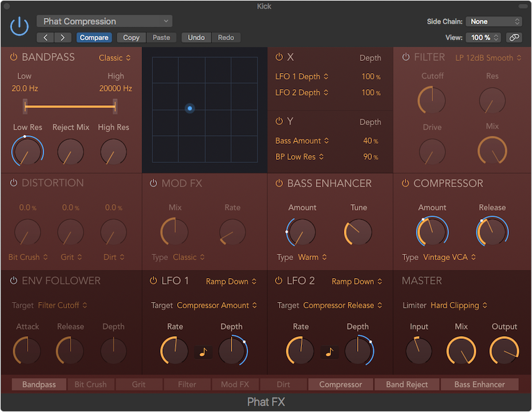
Task: Click the Master Input knob
Action: point(419,350)
